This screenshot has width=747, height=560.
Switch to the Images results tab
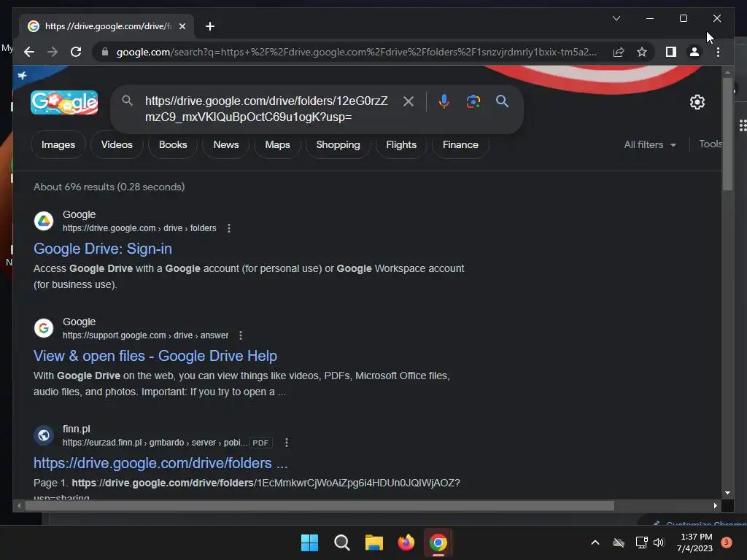(58, 145)
